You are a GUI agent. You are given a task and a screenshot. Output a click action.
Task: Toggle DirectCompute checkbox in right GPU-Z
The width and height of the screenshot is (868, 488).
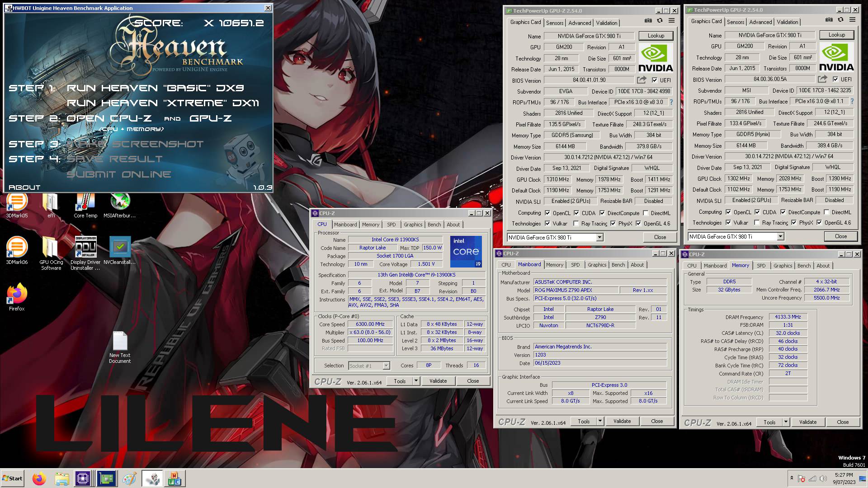pyautogui.click(x=783, y=212)
